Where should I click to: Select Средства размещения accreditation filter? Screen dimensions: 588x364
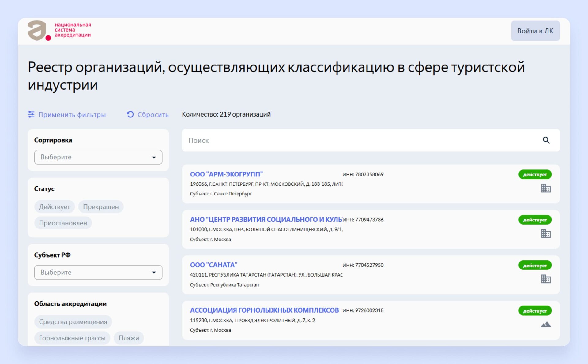[x=73, y=322]
